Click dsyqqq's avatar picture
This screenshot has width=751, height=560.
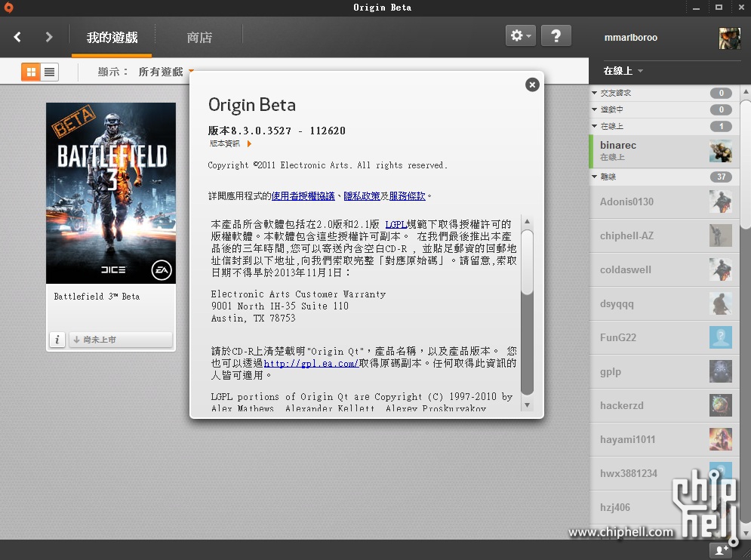(720, 303)
